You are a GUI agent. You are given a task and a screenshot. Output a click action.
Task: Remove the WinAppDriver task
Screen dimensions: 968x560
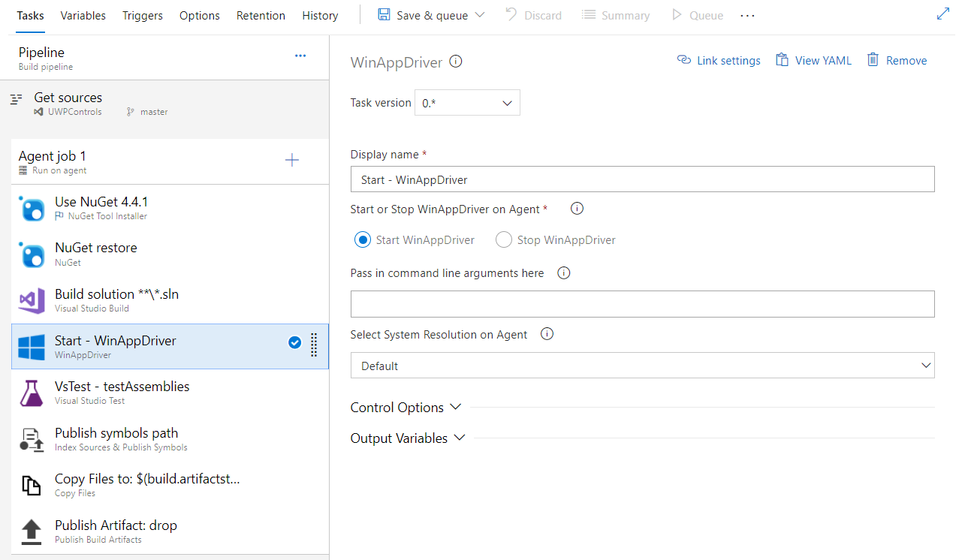click(897, 61)
